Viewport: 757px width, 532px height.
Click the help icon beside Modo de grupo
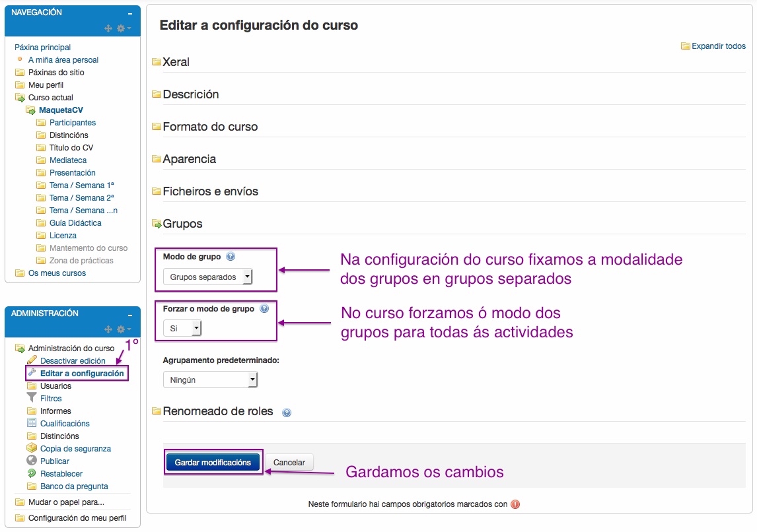[x=229, y=256]
